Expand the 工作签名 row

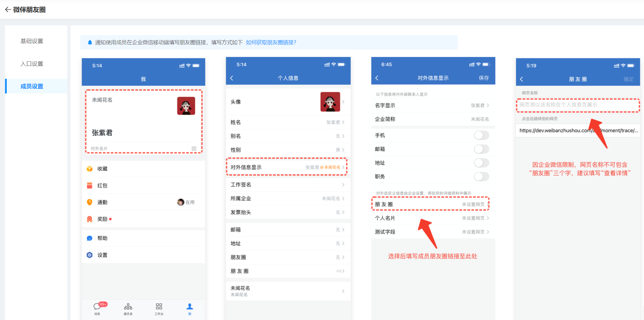click(x=343, y=185)
